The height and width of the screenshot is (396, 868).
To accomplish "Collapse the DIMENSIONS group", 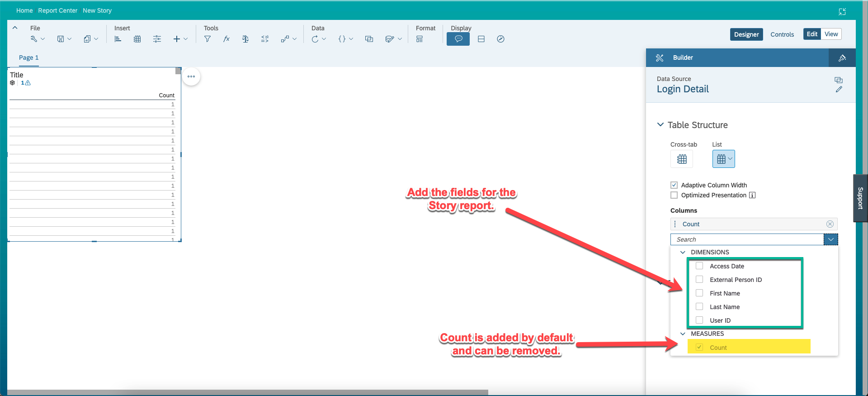I will (683, 252).
